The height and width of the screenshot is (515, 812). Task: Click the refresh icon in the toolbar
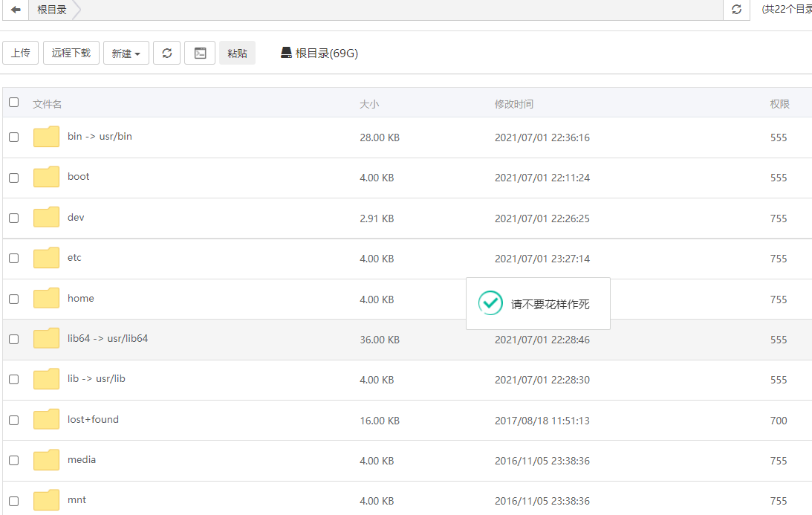click(166, 53)
